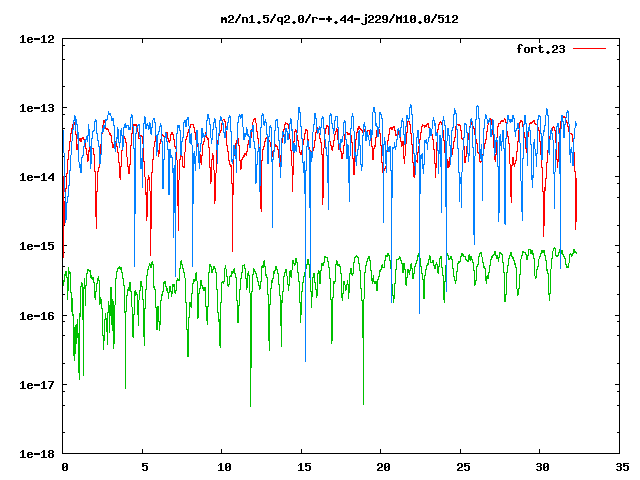Click the 1e-14 y-axis label
The width and height of the screenshot is (640, 480).
point(37,177)
